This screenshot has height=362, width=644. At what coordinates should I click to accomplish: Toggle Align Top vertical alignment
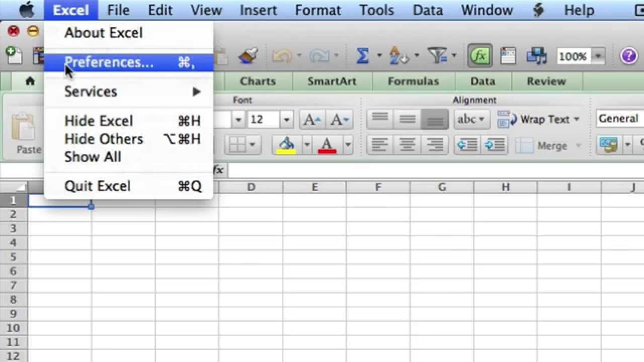[380, 120]
